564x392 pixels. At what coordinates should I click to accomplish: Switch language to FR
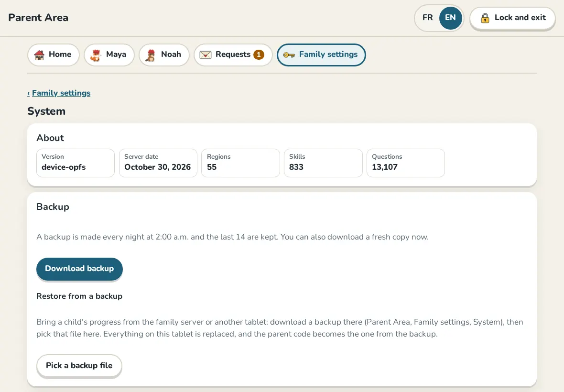click(428, 18)
